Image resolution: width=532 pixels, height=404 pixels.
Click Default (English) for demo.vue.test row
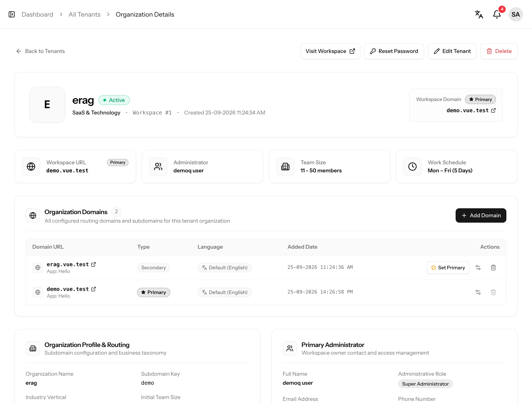225,292
